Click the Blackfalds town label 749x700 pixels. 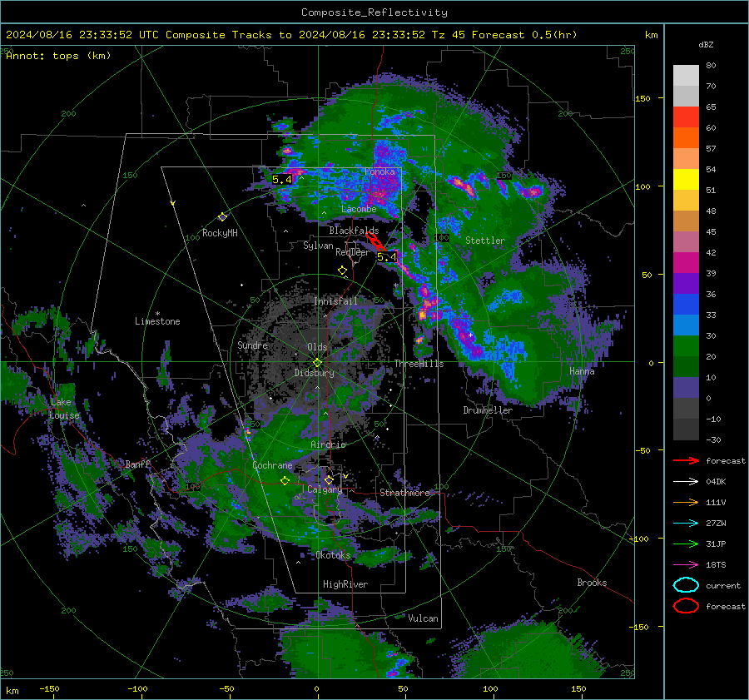(x=354, y=231)
